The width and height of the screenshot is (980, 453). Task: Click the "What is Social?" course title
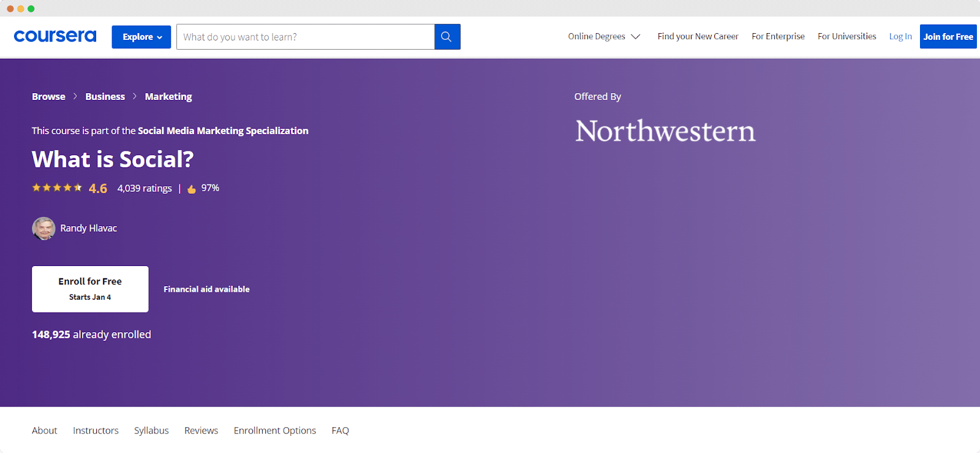(113, 159)
